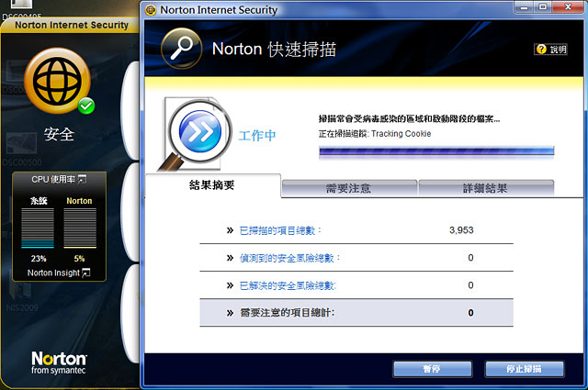Click the Norton Internet Security title bar icon

pyautogui.click(x=151, y=10)
